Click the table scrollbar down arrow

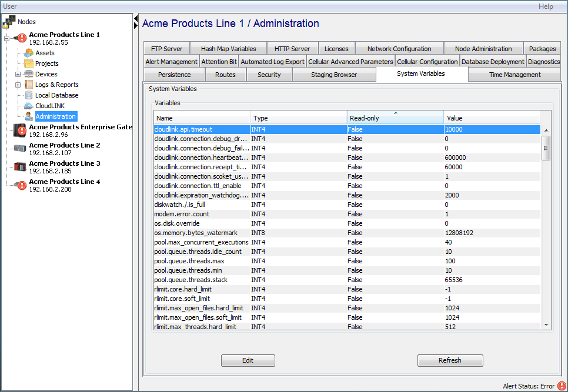pyautogui.click(x=546, y=326)
